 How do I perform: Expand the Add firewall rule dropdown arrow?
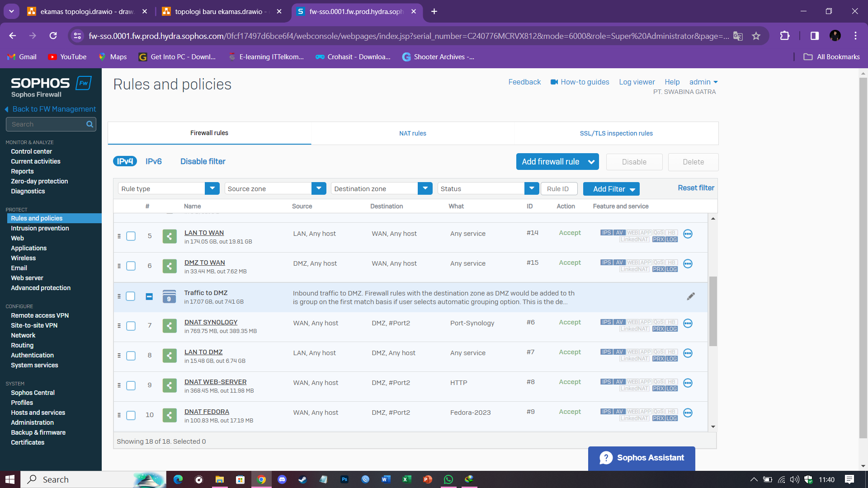591,162
